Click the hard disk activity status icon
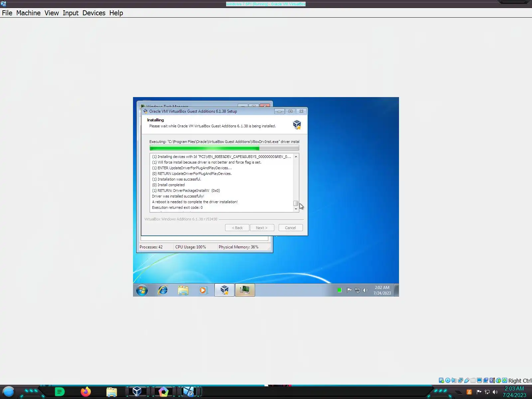This screenshot has height=399, width=532. (x=441, y=380)
